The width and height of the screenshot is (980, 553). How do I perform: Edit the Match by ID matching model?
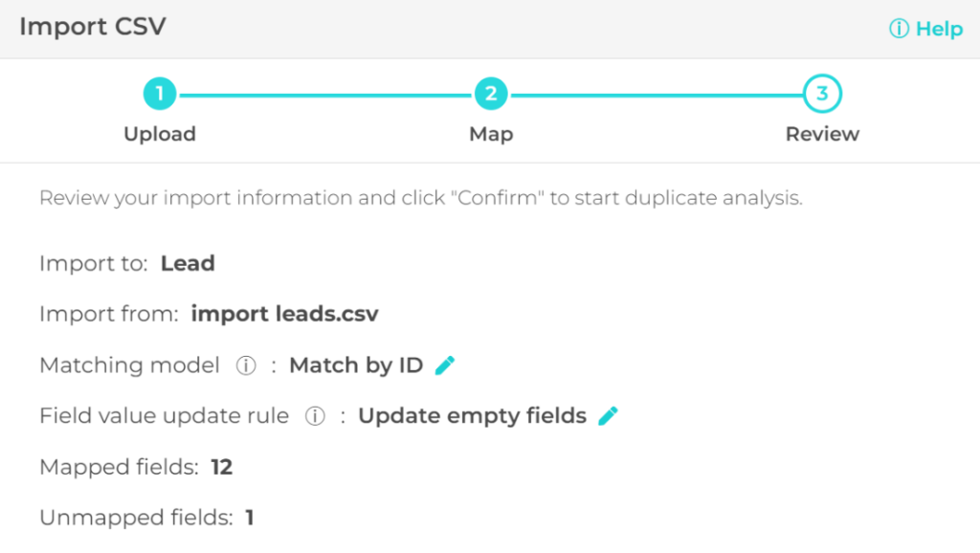click(x=445, y=365)
